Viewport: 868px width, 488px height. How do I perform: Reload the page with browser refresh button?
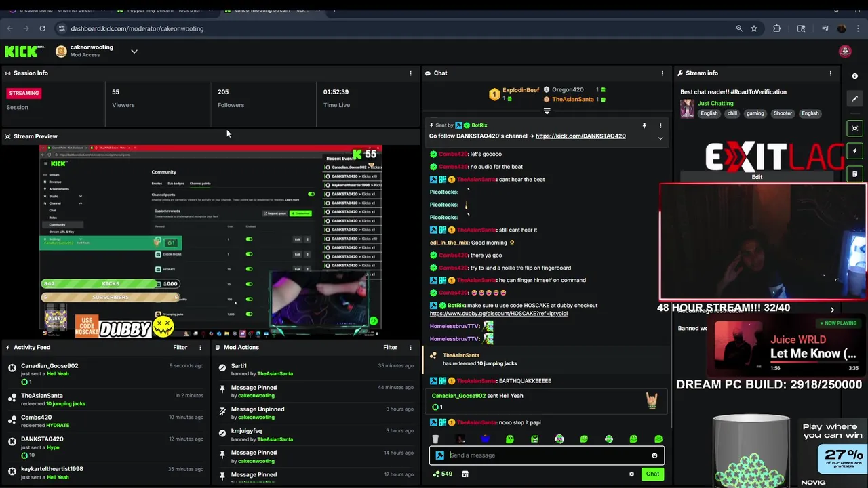[42, 28]
